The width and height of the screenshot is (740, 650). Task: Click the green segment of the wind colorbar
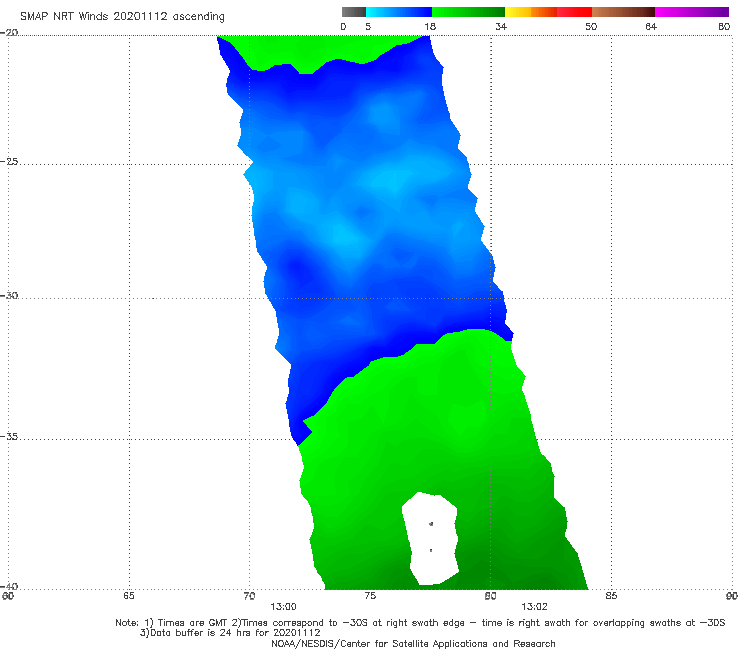pyautogui.click(x=468, y=12)
